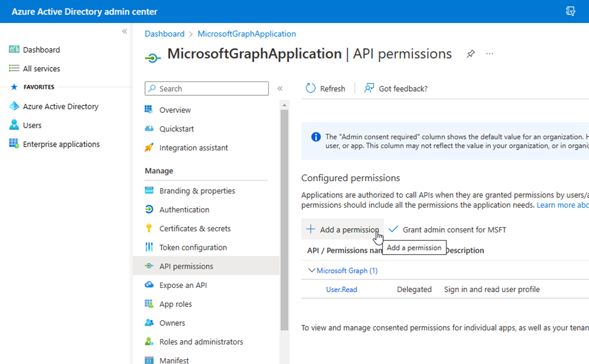589x364 pixels.
Task: Open the Overview menu item
Action: click(175, 110)
